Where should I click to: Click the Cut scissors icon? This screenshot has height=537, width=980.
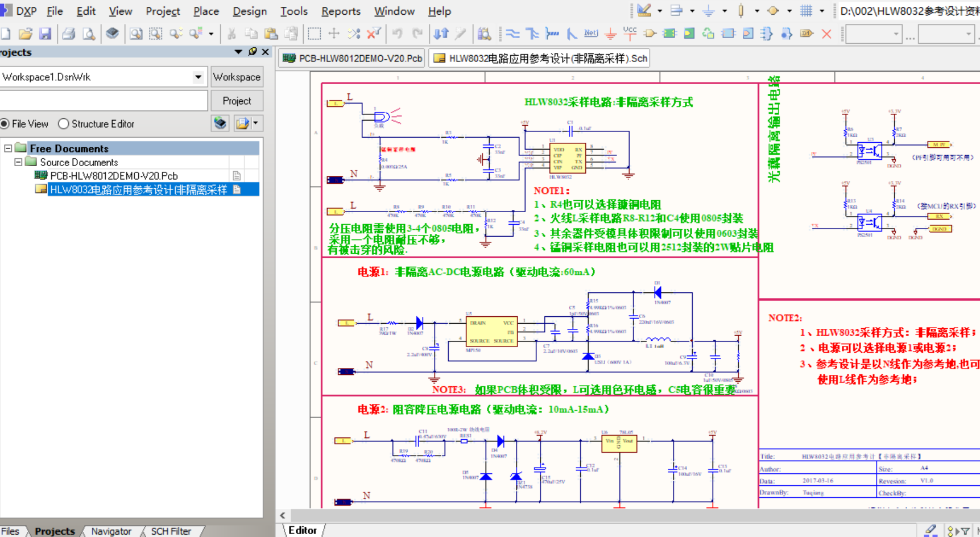coord(231,34)
